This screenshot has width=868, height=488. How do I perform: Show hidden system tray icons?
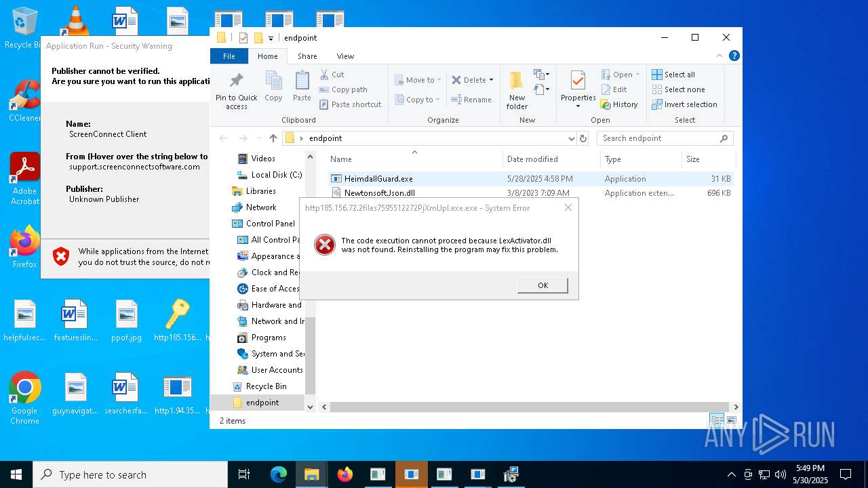[731, 474]
